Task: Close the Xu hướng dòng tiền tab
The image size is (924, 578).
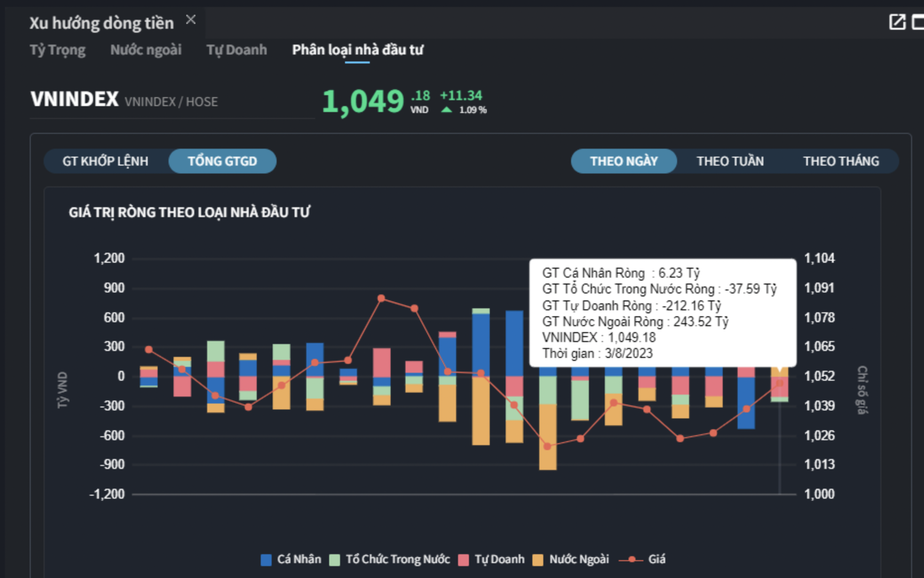Action: 191,20
